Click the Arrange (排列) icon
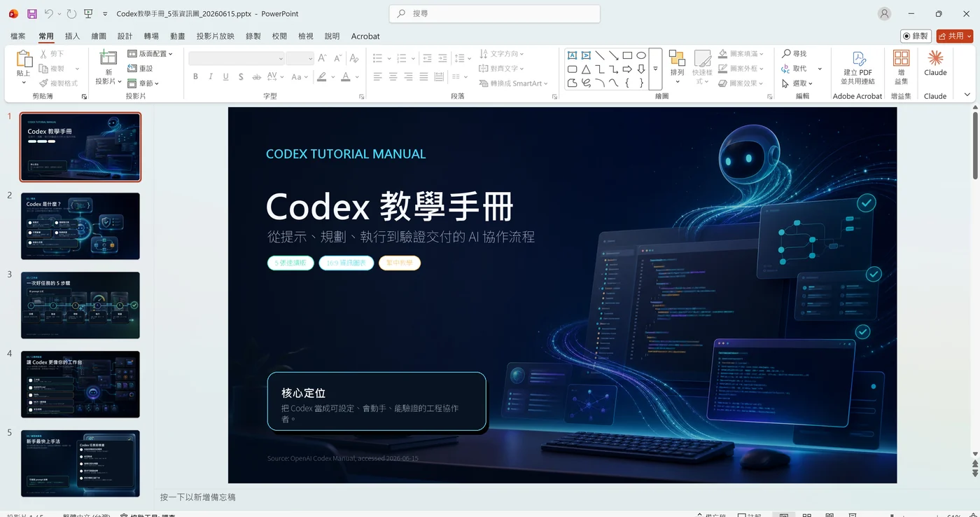Image resolution: width=980 pixels, height=517 pixels. pos(677,58)
